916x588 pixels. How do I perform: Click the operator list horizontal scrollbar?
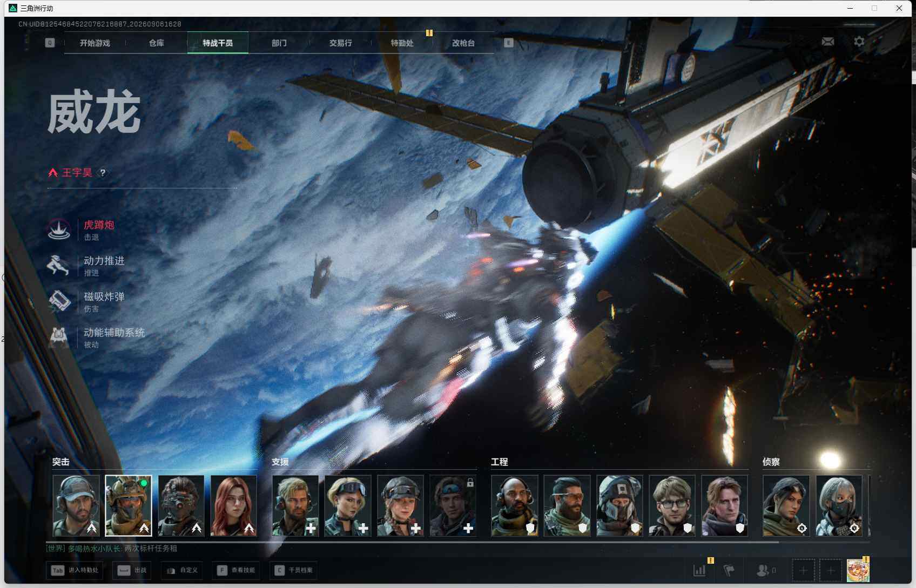[x=413, y=541]
